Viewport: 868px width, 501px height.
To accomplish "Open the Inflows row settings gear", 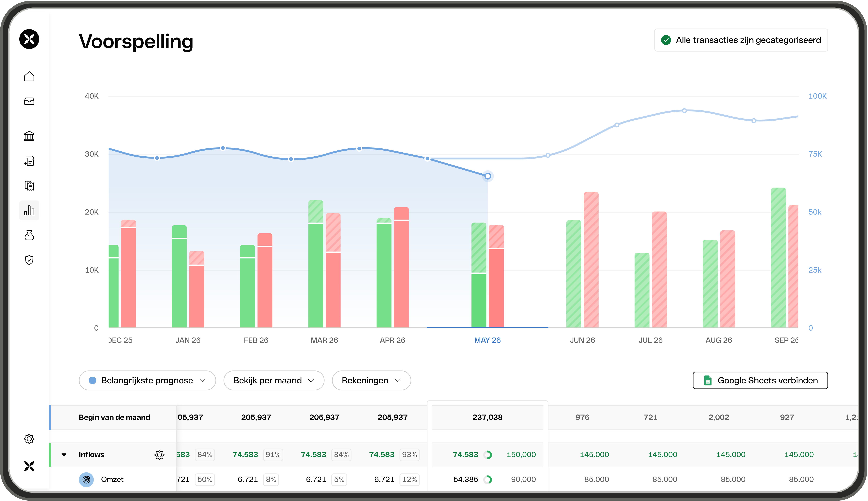I will pyautogui.click(x=159, y=454).
